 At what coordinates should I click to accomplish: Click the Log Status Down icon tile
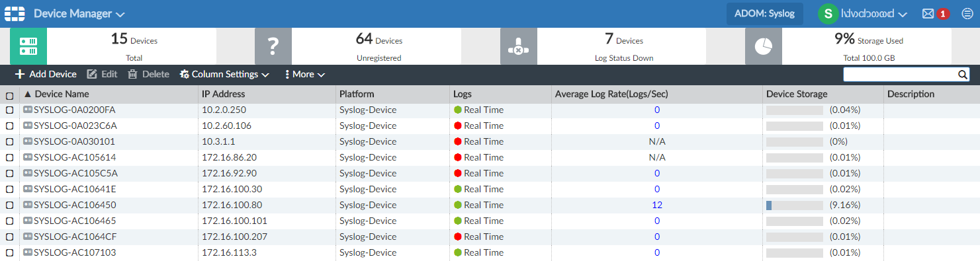(519, 46)
